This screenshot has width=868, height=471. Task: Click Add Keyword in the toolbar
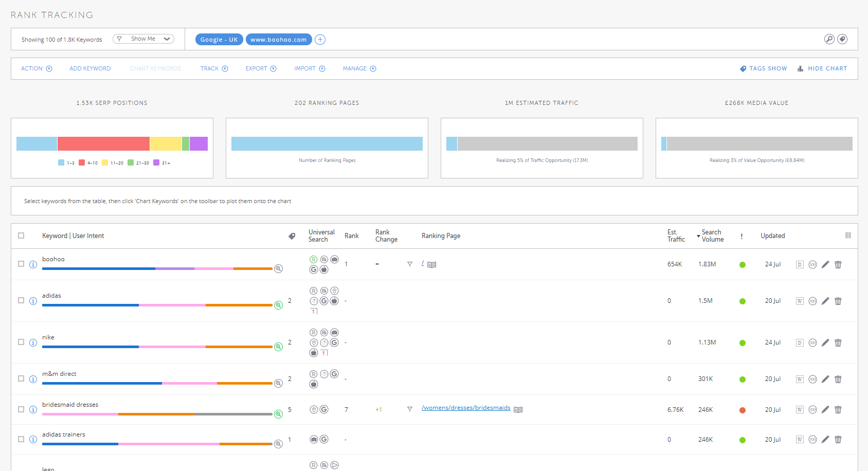coord(90,68)
